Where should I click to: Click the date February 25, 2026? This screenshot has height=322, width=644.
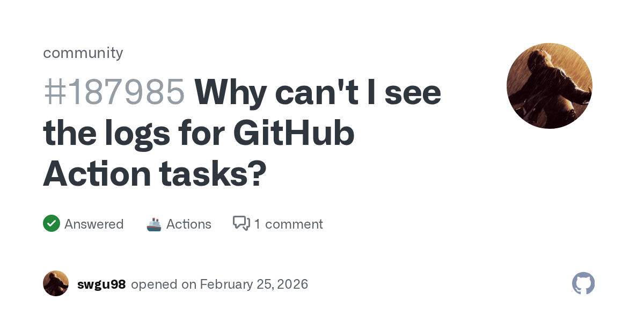254,284
